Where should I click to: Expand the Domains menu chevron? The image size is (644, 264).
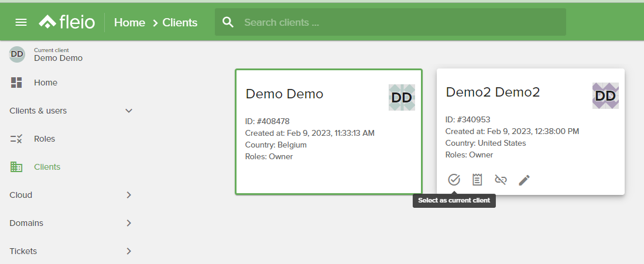click(129, 223)
